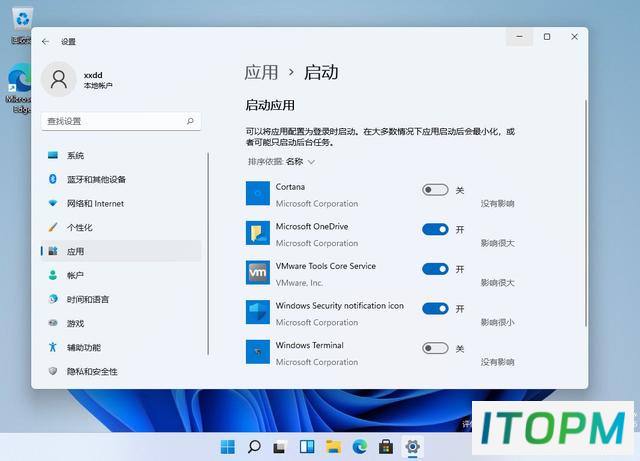Turn off VMware Tools Core Service startup

pos(435,269)
